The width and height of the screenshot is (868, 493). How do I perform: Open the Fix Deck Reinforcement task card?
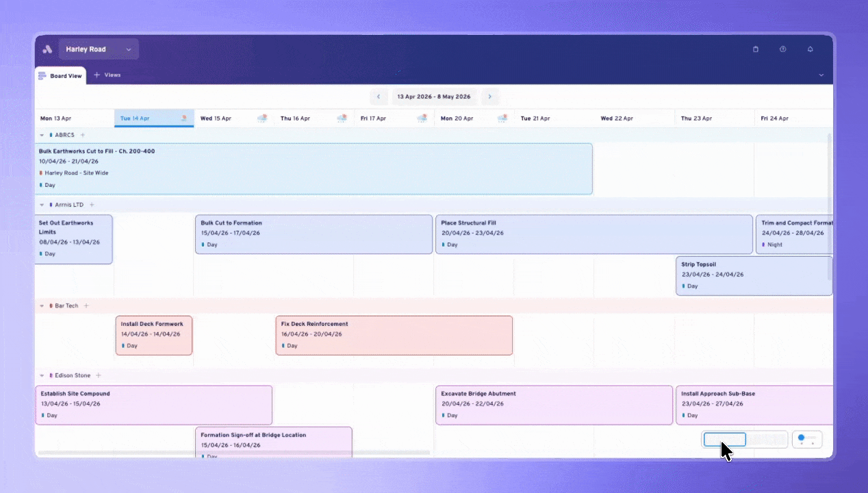394,335
